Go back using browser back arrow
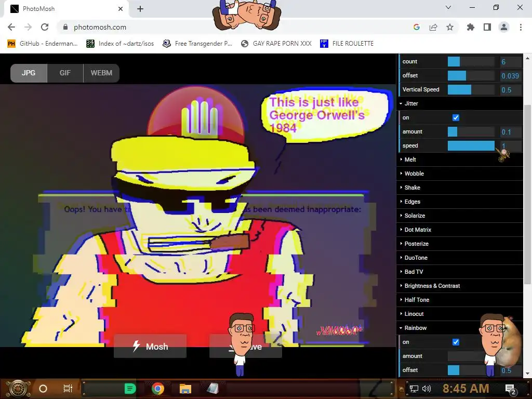532x399 pixels. pos(11,27)
